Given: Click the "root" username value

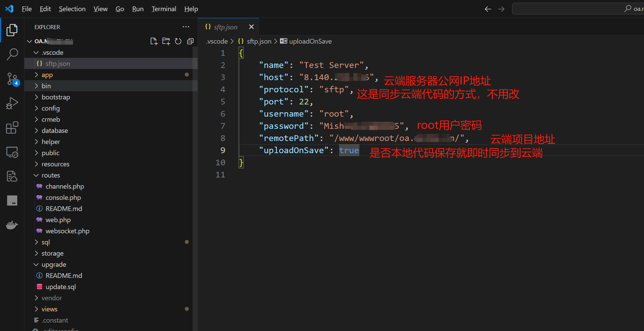Looking at the screenshot, I should 334,114.
